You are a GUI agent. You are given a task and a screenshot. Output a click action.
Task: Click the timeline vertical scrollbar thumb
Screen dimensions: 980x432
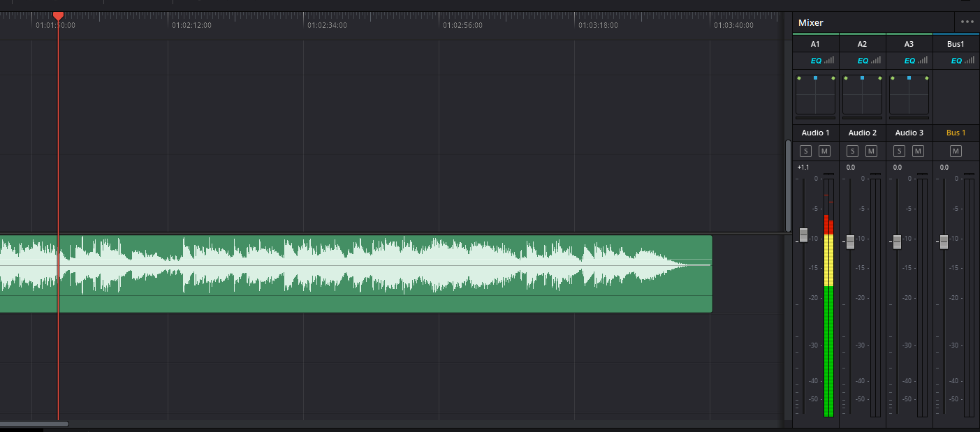tap(789, 186)
